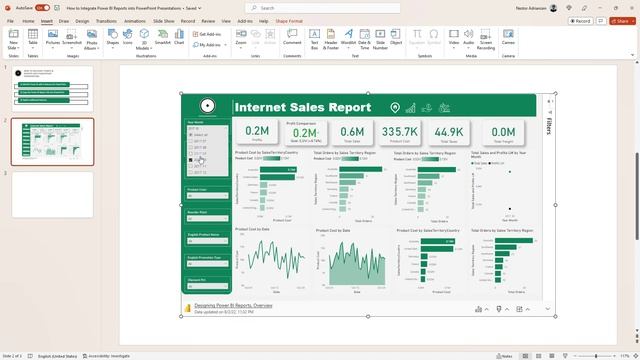Open Notes pane in status bar
The image size is (640, 360).
504,356
